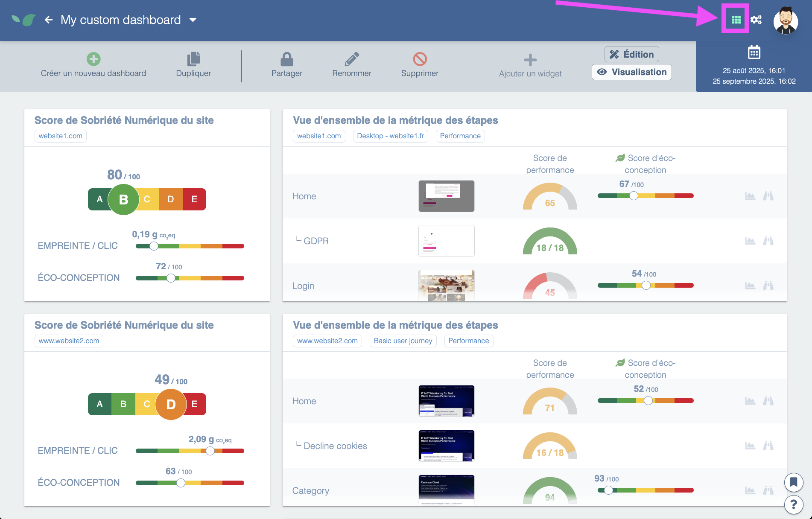Open chart icon on GDPR row
812x519 pixels.
pos(750,241)
